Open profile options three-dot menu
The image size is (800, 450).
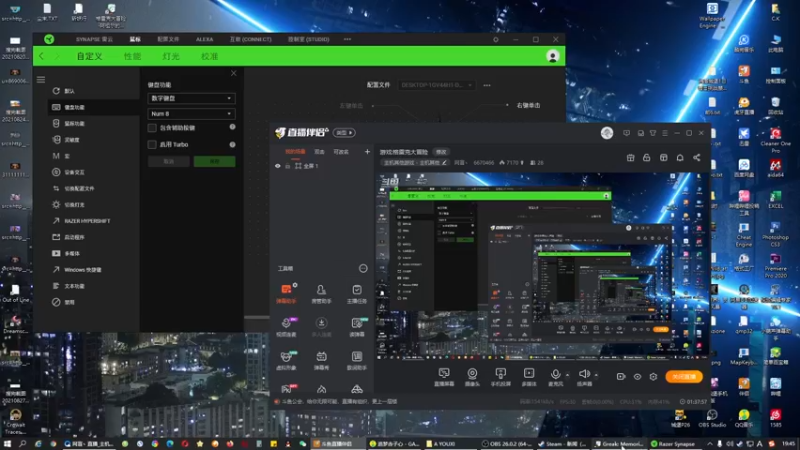pos(487,85)
